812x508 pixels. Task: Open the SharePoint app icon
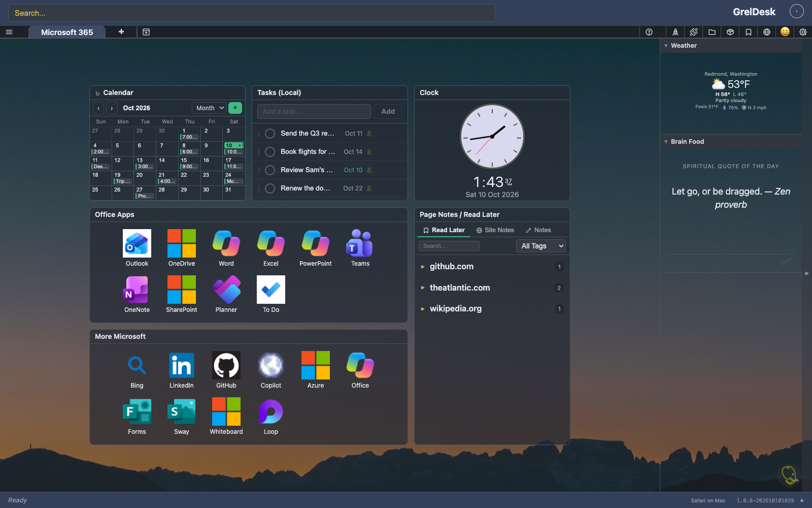point(182,290)
